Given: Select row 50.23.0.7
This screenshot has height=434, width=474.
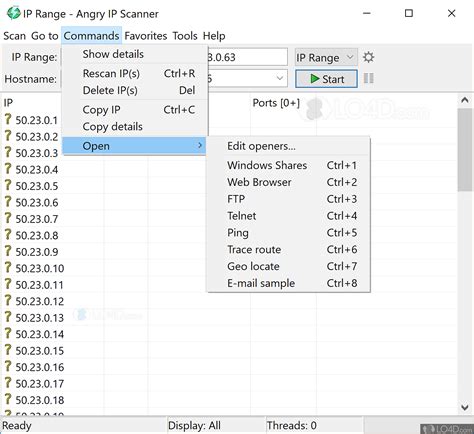Looking at the screenshot, I should [x=37, y=219].
